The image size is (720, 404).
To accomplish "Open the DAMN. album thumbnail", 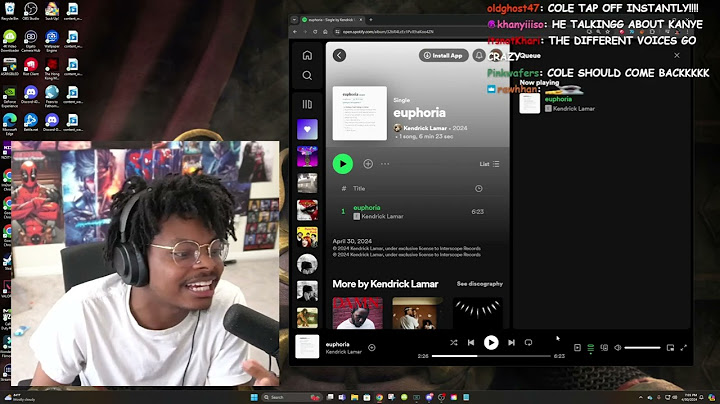I will tap(357, 313).
